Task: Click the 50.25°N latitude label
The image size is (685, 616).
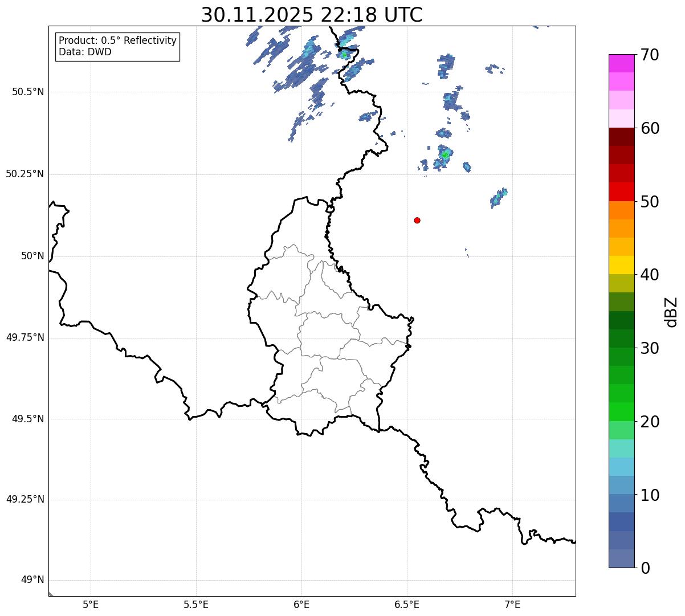Action: point(25,174)
